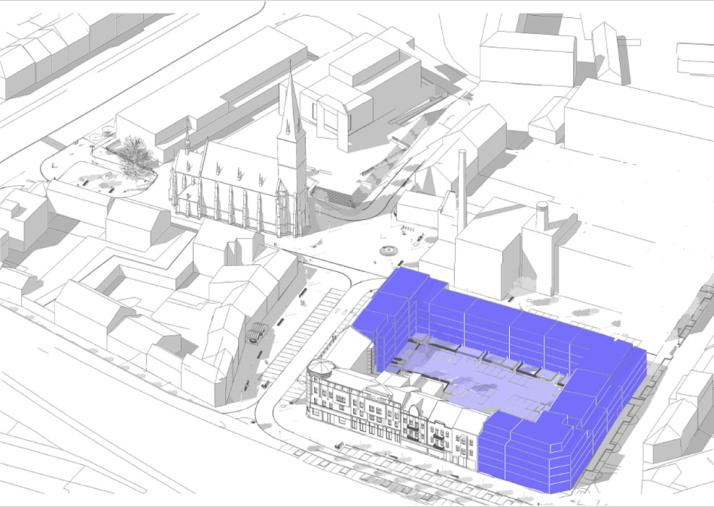Select the building at the top-right edge

coord(695,58)
